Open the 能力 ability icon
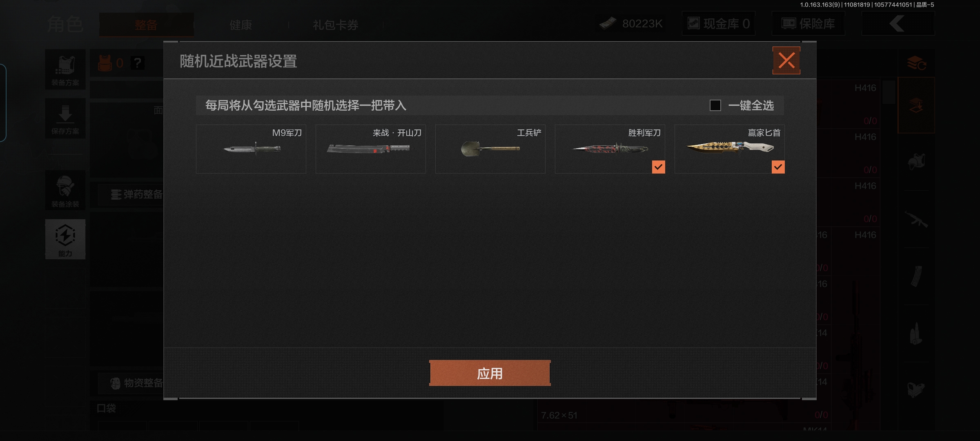This screenshot has height=441, width=980. pos(65,239)
